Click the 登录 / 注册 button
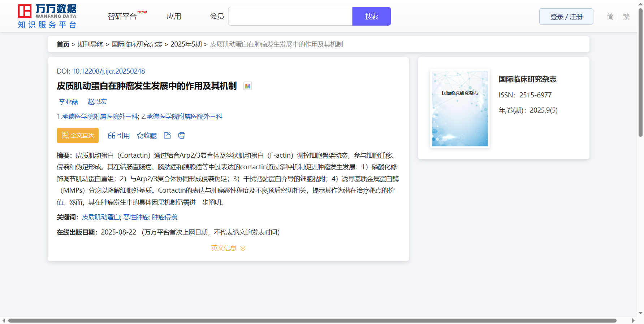644x324 pixels. [x=566, y=17]
